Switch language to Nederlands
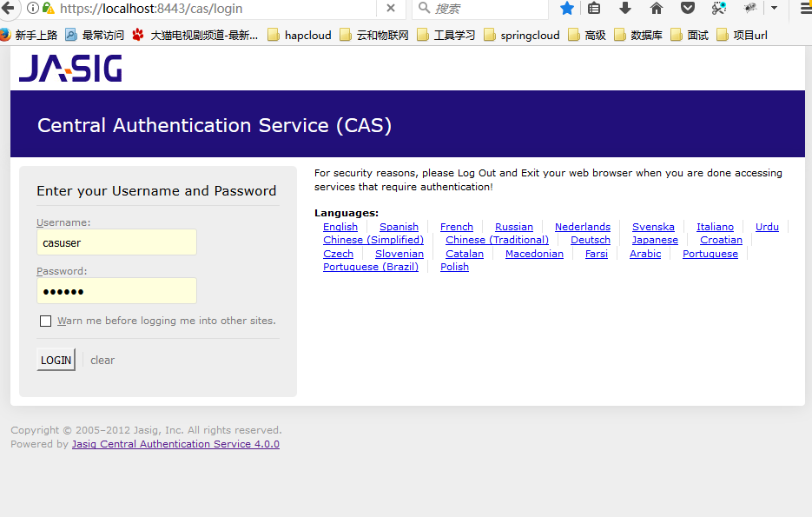 click(583, 227)
